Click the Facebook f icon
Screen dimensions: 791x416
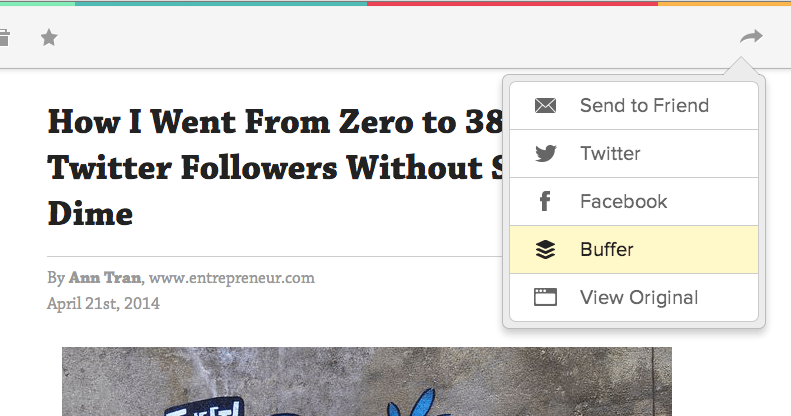[545, 201]
